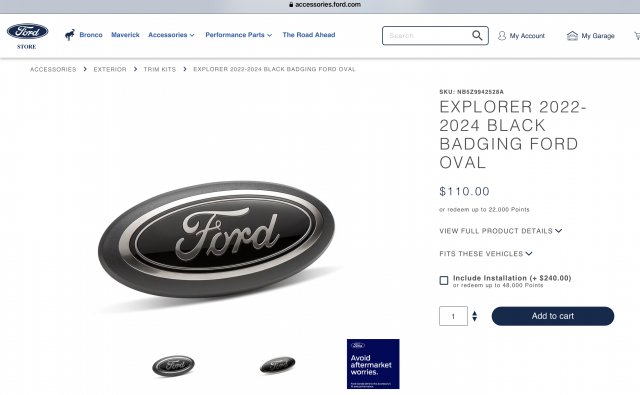Open the Accessories dropdown menu
The height and width of the screenshot is (395, 640).
tap(171, 35)
